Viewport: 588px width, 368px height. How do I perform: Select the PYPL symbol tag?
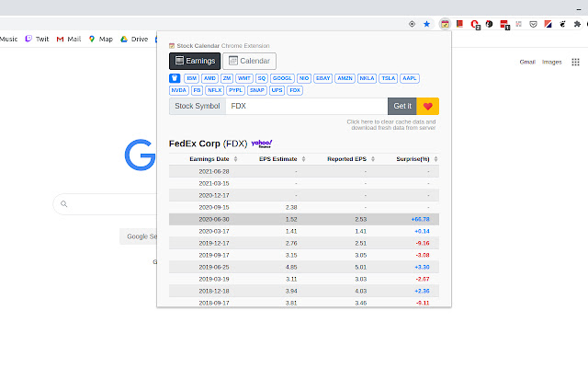(x=235, y=90)
